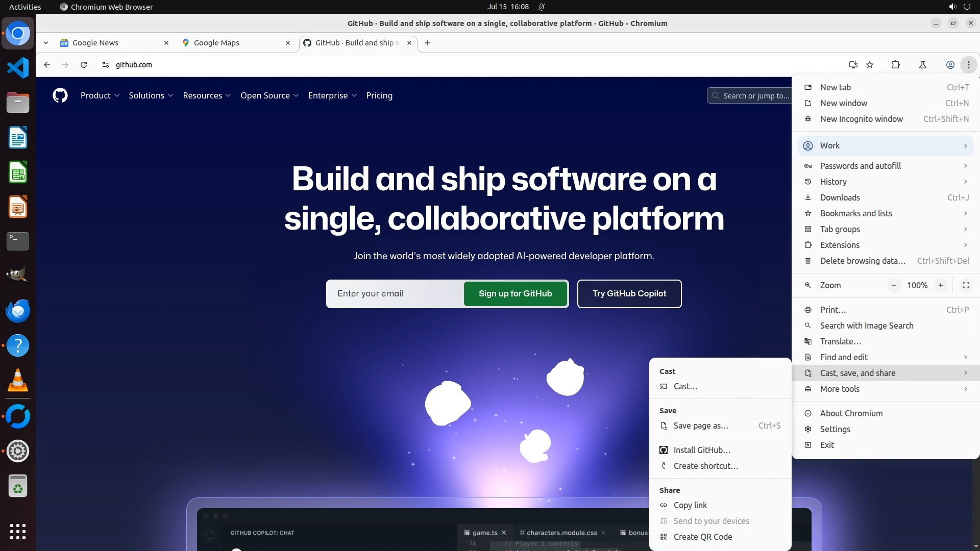This screenshot has height=551, width=980.
Task: Open the profile avatar icon in toolbar
Action: point(950,65)
